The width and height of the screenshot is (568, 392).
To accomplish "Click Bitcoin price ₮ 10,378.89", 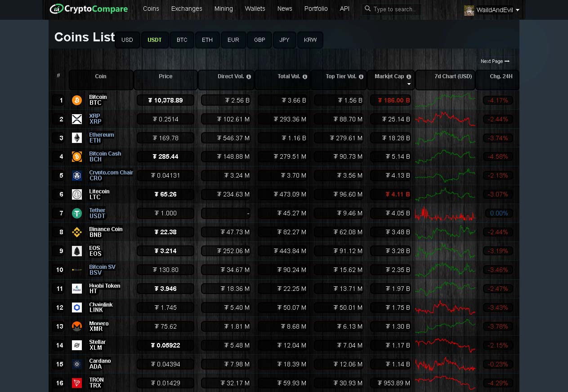I will click(x=165, y=100).
